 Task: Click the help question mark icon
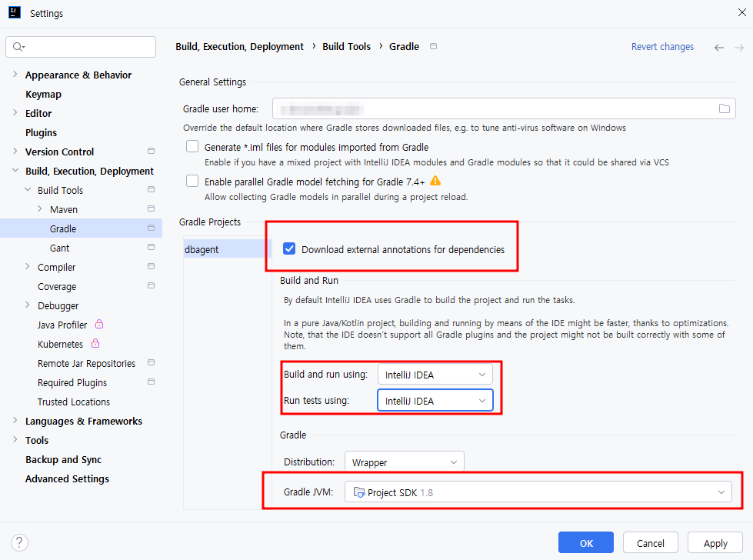point(19,543)
